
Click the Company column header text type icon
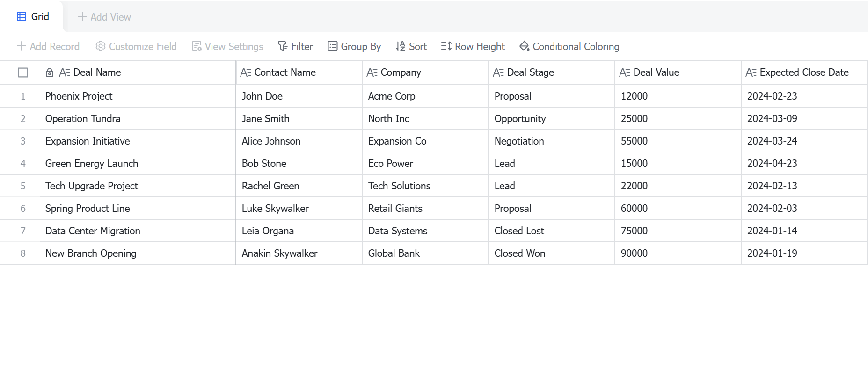(x=372, y=72)
